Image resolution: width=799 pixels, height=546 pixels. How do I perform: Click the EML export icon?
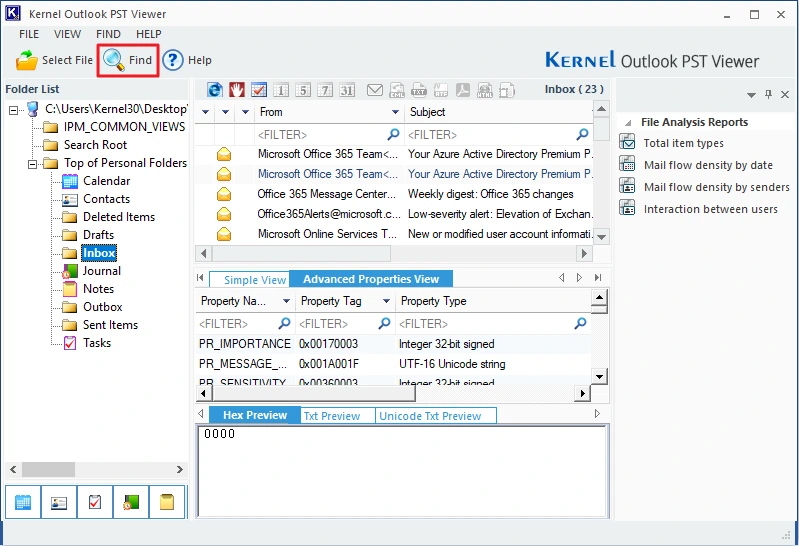click(397, 90)
